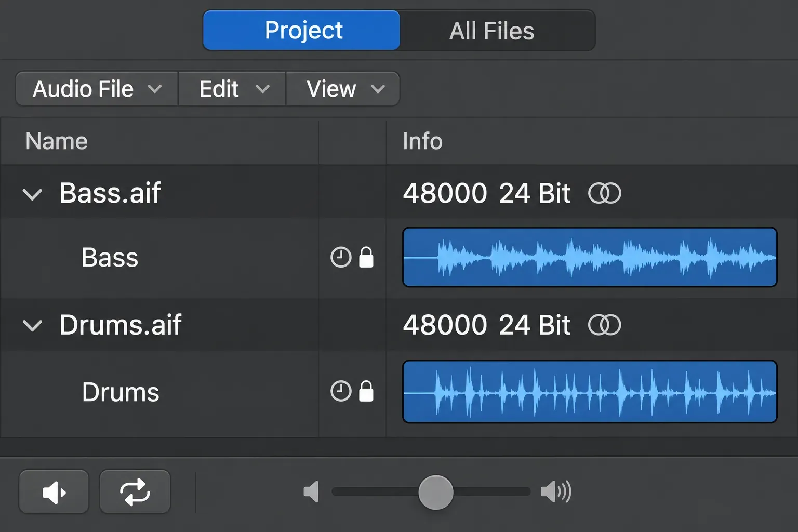Click the prelisten speaker button

pos(54,491)
